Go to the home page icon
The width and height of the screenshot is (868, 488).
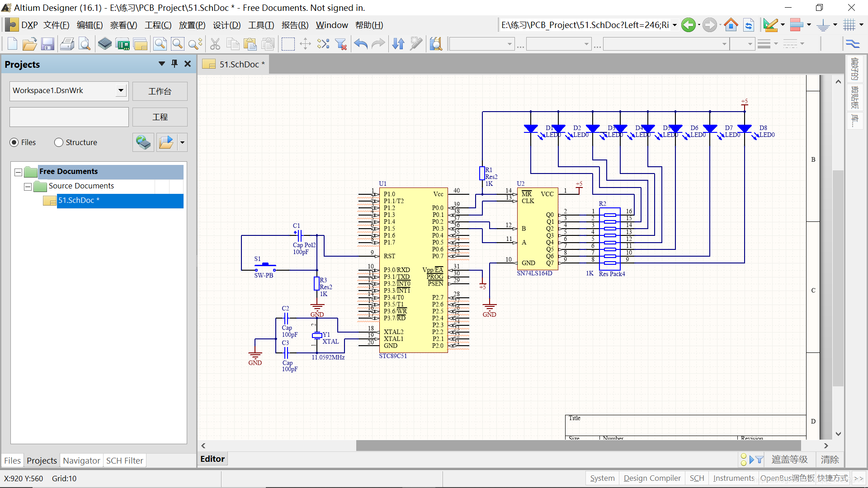(x=731, y=25)
